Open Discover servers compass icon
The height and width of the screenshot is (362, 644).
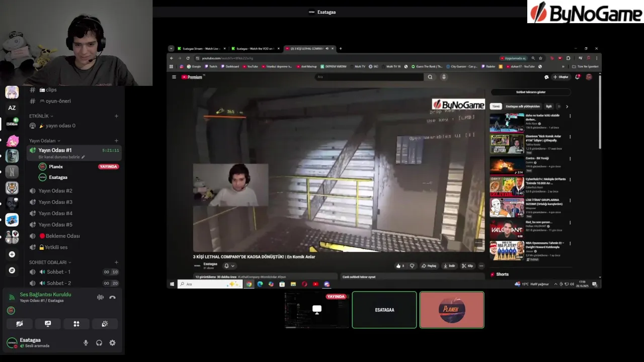[12, 270]
